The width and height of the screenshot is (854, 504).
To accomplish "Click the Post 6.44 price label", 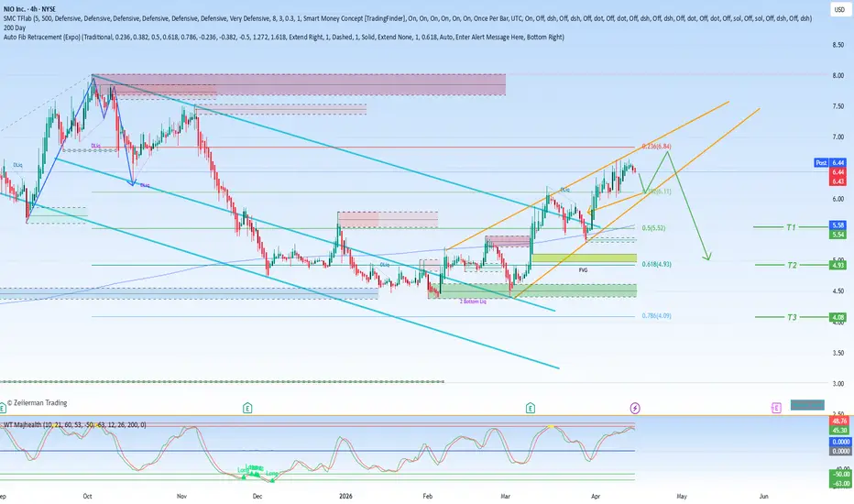I will click(830, 162).
